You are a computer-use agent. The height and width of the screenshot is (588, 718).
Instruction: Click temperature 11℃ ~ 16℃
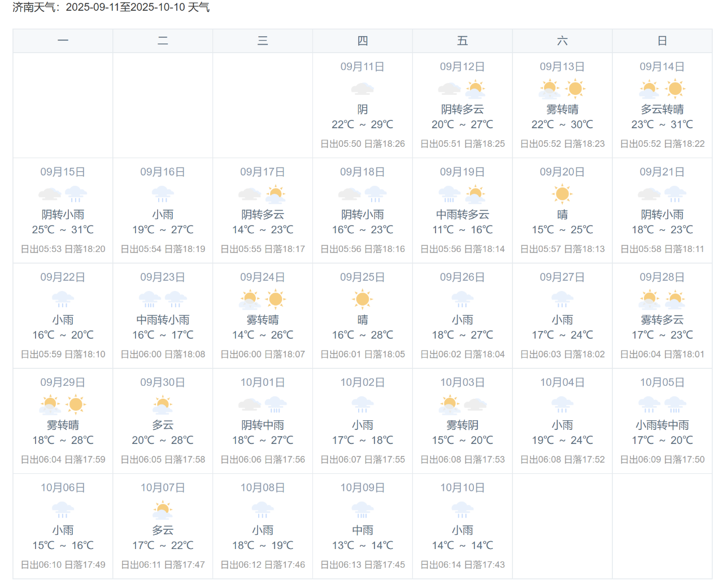pos(462,230)
